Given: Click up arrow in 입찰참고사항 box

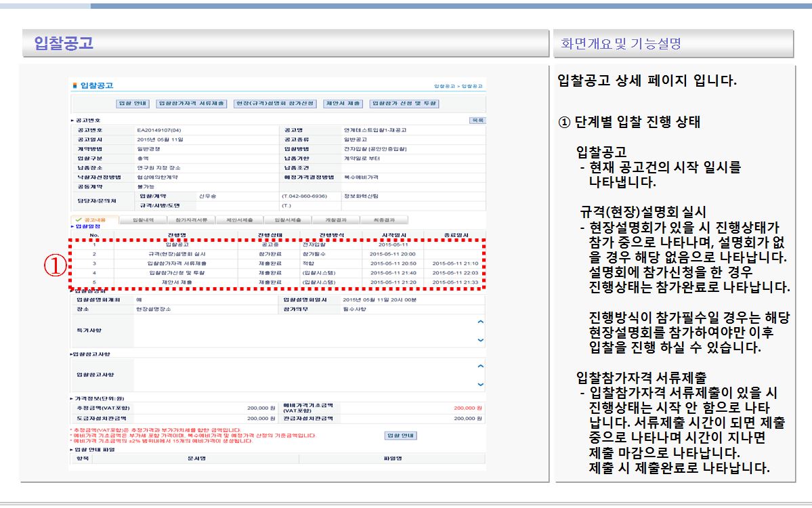Looking at the screenshot, I should coord(481,366).
